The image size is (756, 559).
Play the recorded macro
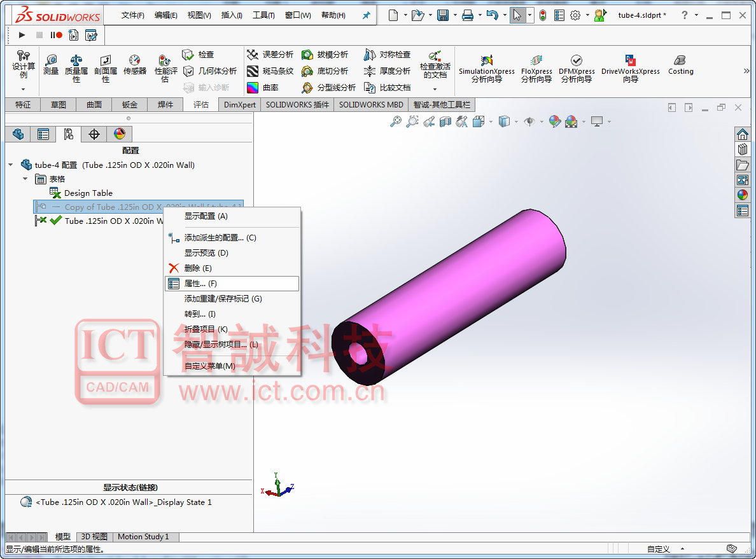22,35
